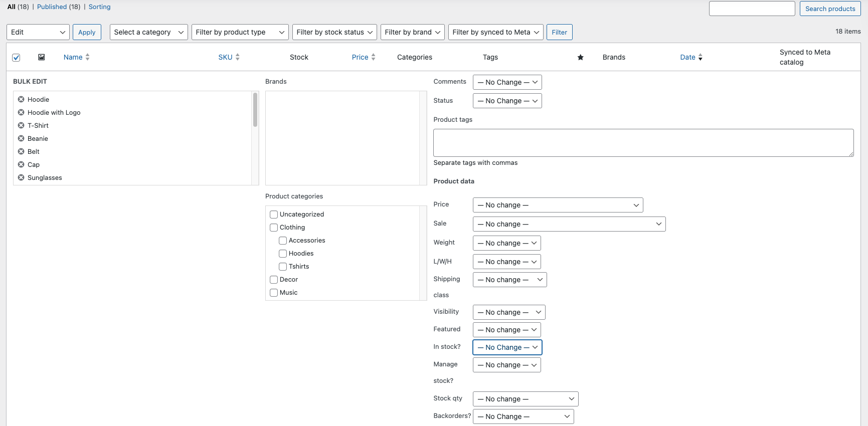Enable the Music category checkbox
Screen dimensions: 868x426
click(274, 293)
